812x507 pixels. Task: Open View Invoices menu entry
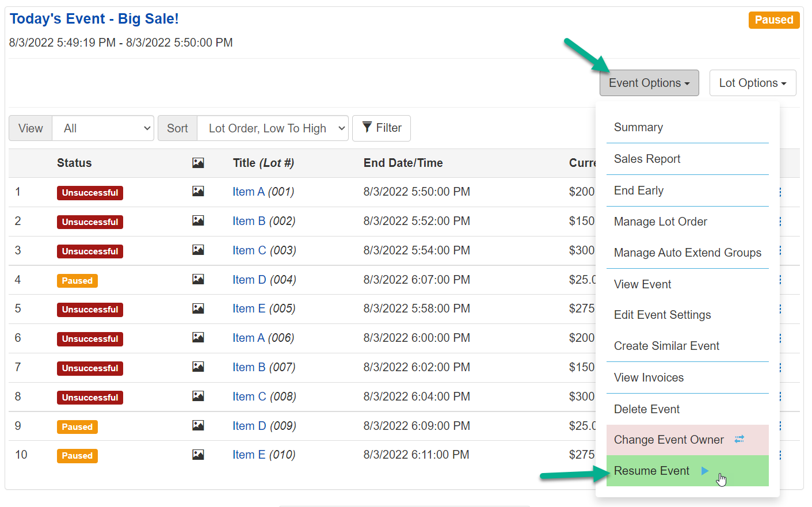688,378
